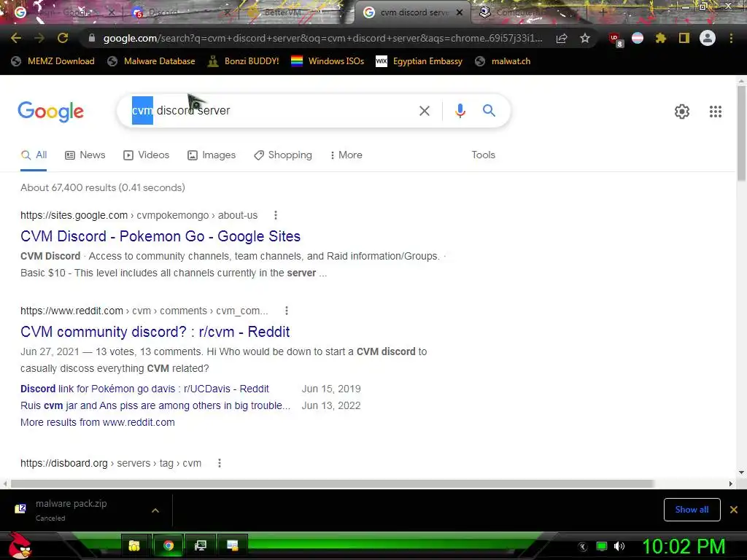Open the volume speaker tray icon
Viewport: 747px width, 560px height.
pyautogui.click(x=619, y=546)
